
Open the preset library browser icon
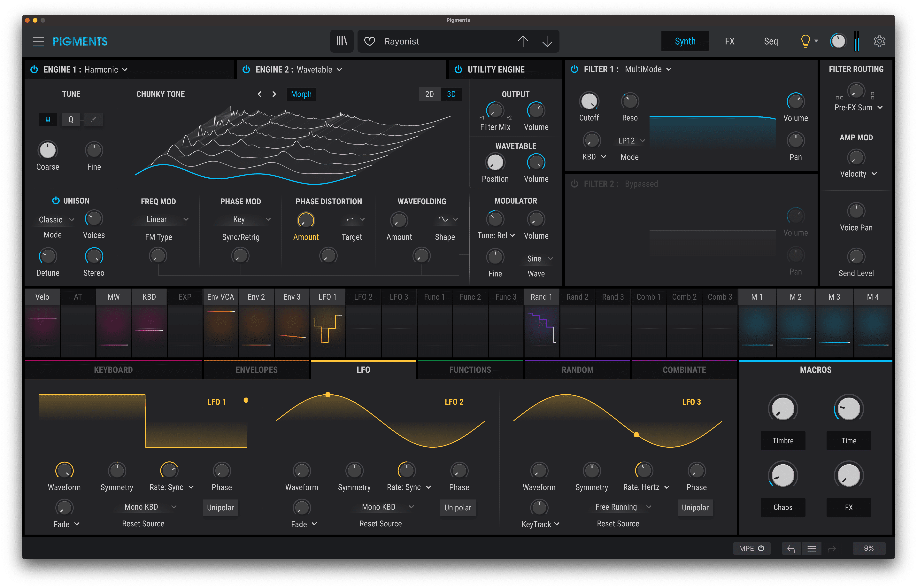[x=342, y=41]
